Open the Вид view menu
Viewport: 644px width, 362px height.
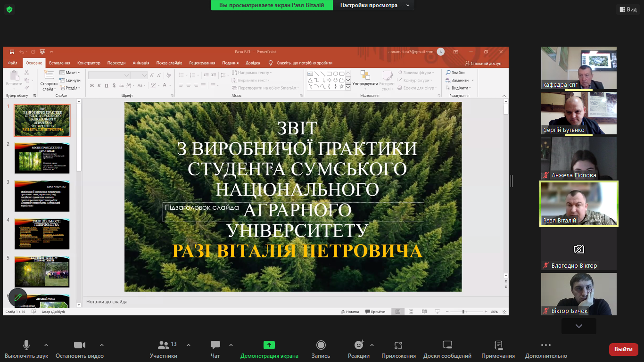[x=627, y=9]
